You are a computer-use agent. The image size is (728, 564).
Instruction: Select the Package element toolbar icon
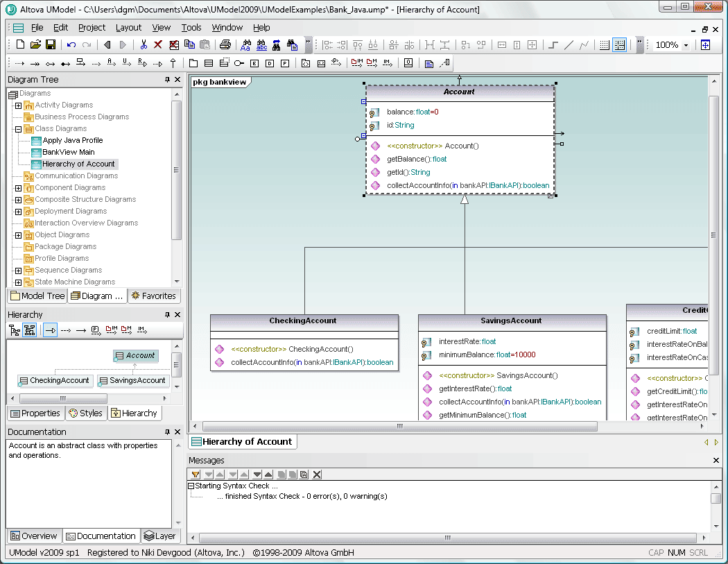(x=193, y=62)
